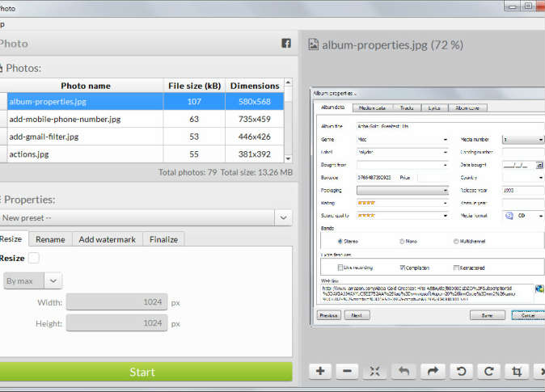The image size is (545, 392).
Task: Sort by File size column header
Action: click(194, 86)
